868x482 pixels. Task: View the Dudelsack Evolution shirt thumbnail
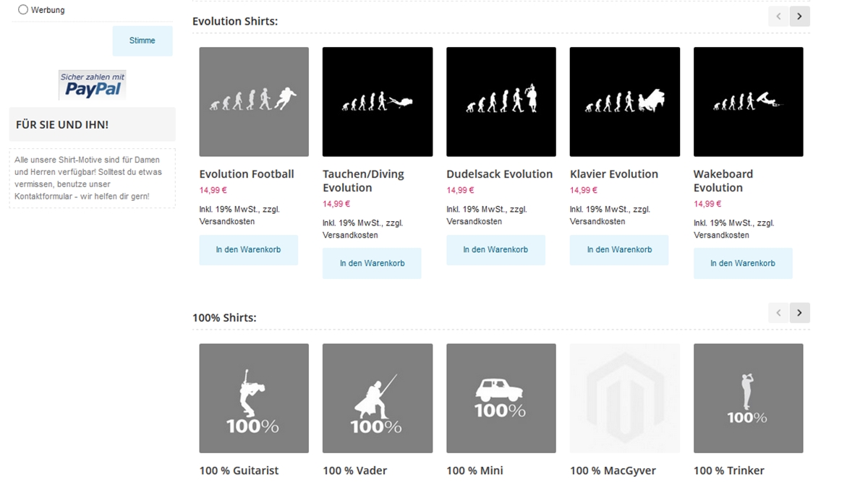(x=501, y=102)
